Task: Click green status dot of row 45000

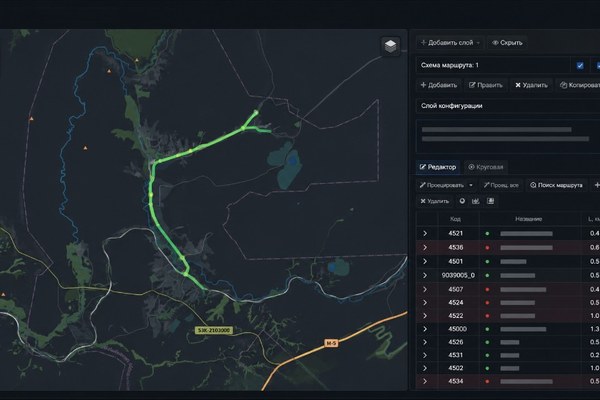Action: pyautogui.click(x=488, y=329)
